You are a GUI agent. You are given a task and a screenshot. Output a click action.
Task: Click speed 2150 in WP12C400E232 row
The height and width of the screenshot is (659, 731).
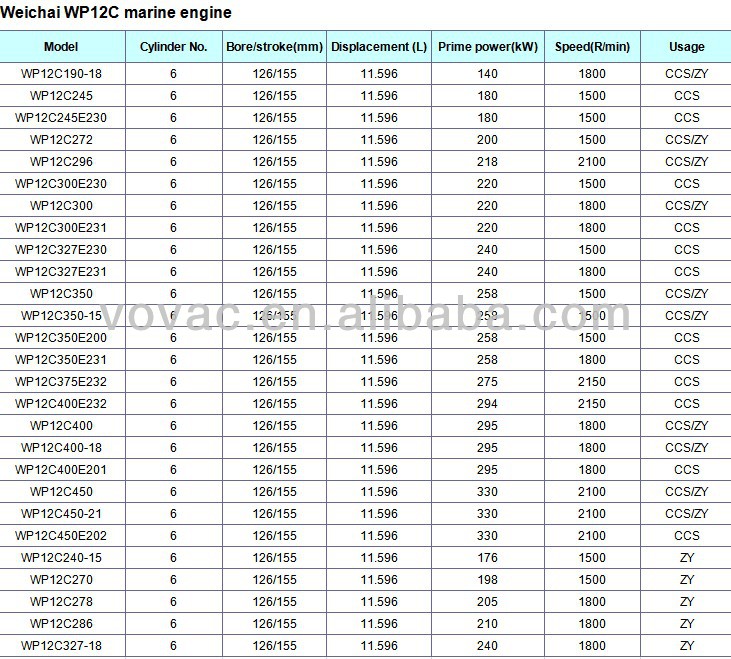(592, 403)
